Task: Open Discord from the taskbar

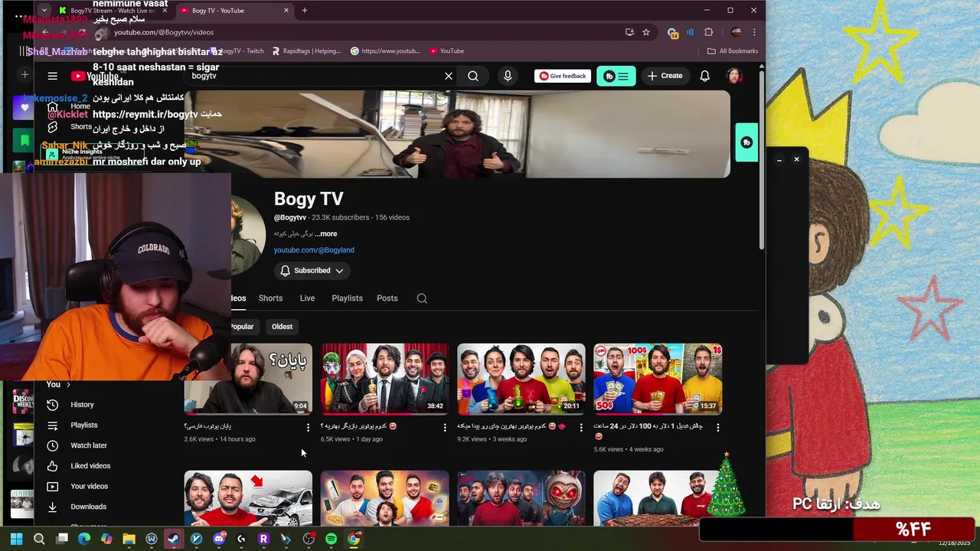Action: 219,539
